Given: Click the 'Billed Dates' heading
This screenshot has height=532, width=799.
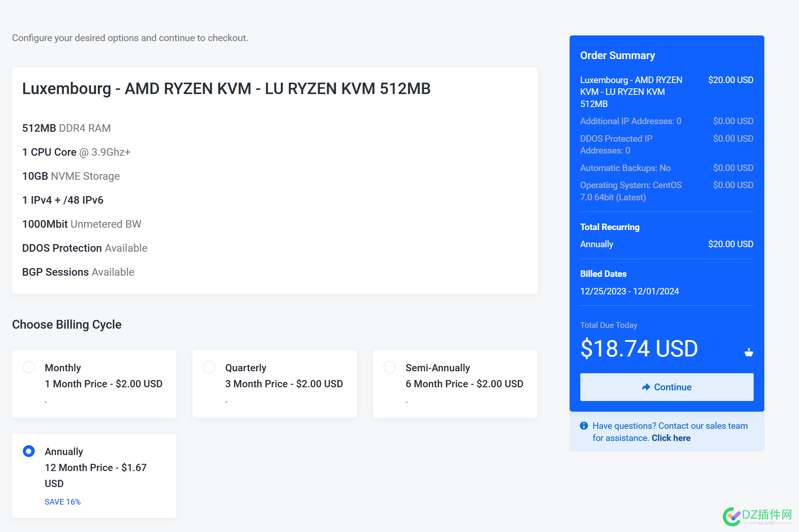Looking at the screenshot, I should point(603,274).
